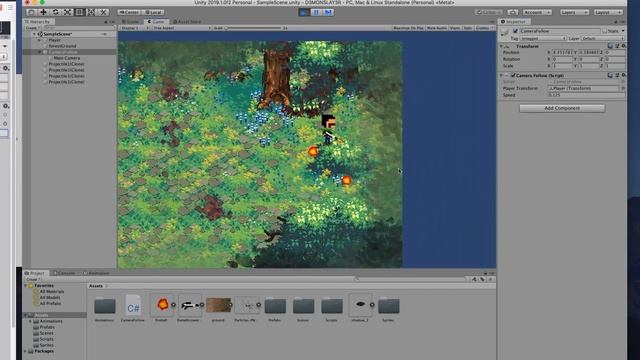Switch to the Scene tab
The width and height of the screenshot is (640, 360).
(132, 22)
